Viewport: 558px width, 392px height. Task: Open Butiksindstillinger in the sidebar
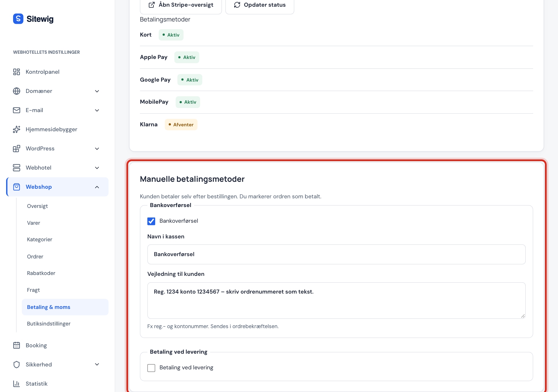(x=49, y=323)
